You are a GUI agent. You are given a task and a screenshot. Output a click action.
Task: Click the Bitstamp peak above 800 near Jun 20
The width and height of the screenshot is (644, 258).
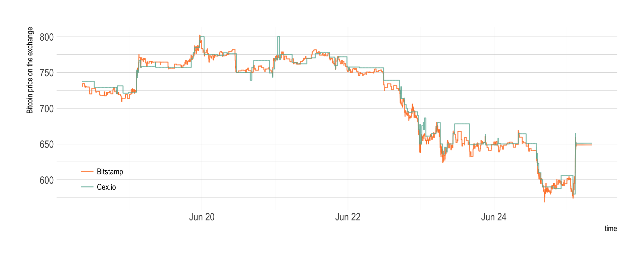click(x=200, y=35)
